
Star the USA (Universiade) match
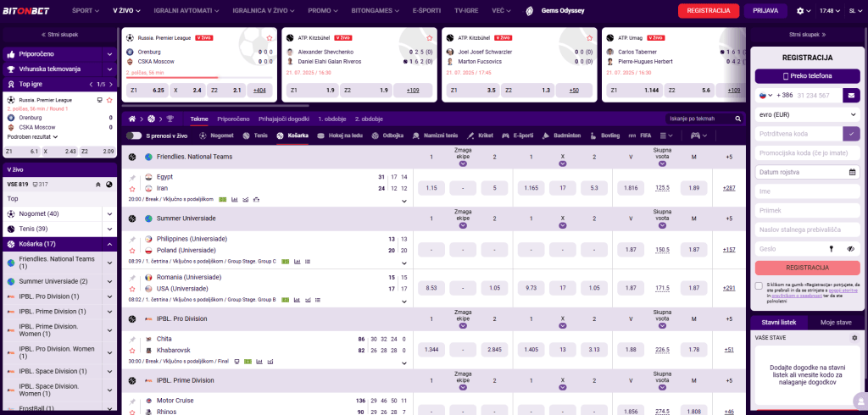click(x=132, y=289)
